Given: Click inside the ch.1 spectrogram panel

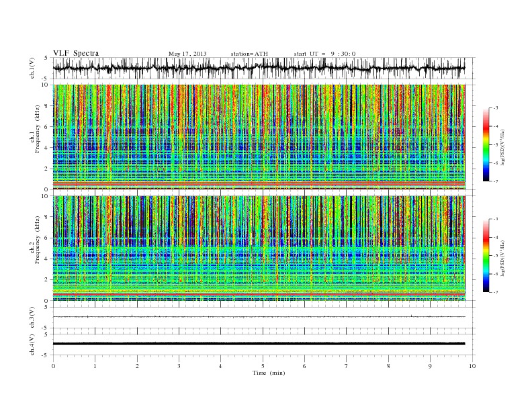Looking at the screenshot, I should pyautogui.click(x=259, y=137).
